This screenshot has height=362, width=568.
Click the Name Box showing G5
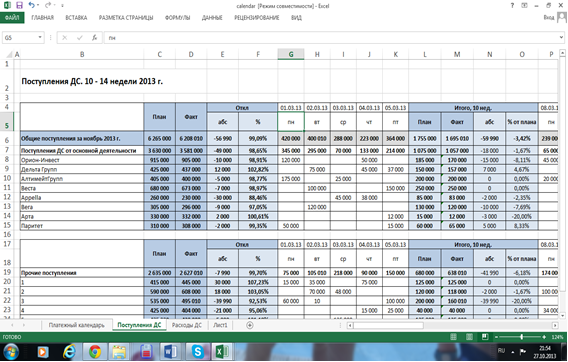click(x=19, y=38)
